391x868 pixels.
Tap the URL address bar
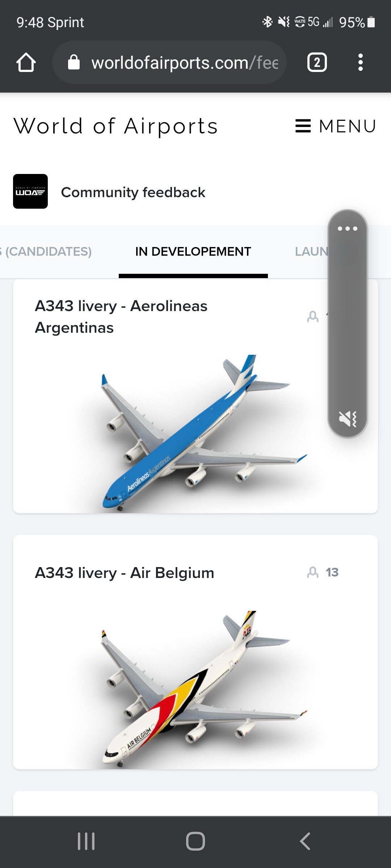click(169, 63)
